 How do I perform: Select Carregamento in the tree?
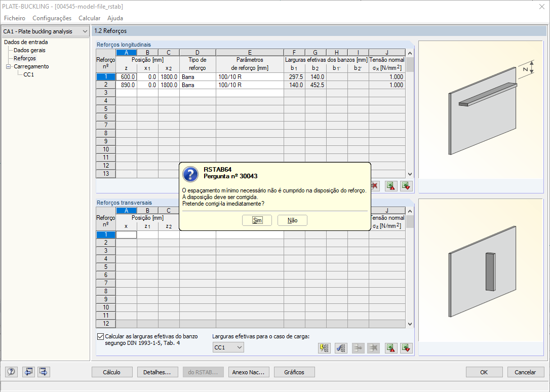[x=31, y=66]
